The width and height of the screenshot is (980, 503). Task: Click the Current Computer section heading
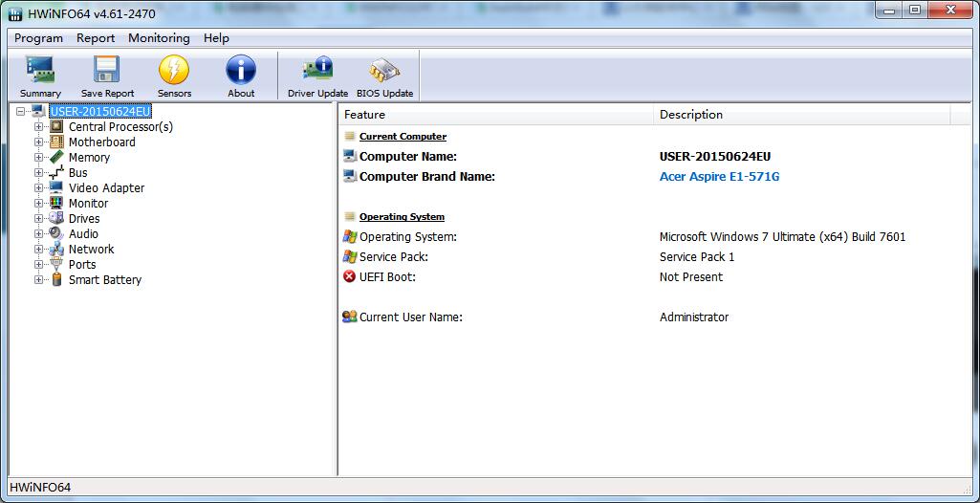[x=403, y=136]
